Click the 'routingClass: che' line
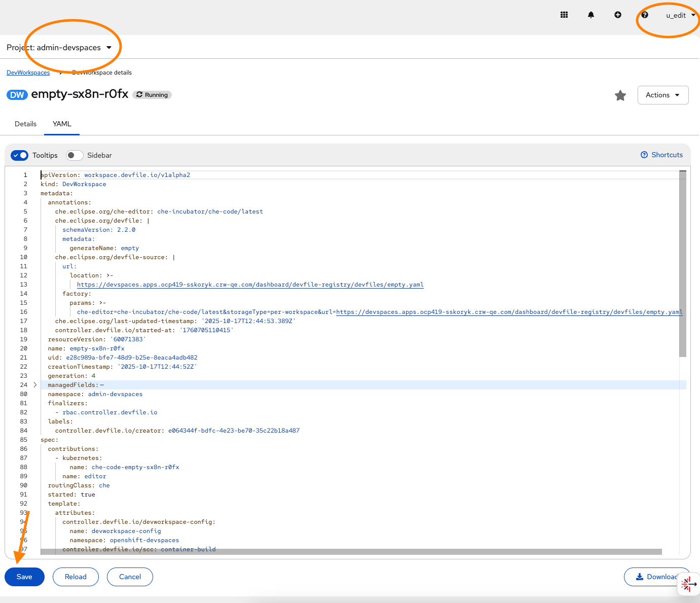Image resolution: width=700 pixels, height=603 pixels. point(79,485)
